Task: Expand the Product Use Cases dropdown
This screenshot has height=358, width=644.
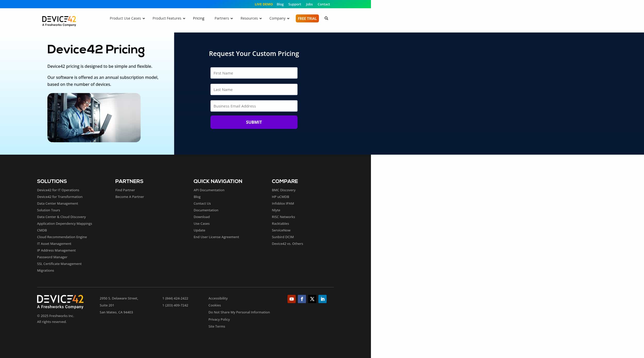Action: (125, 18)
